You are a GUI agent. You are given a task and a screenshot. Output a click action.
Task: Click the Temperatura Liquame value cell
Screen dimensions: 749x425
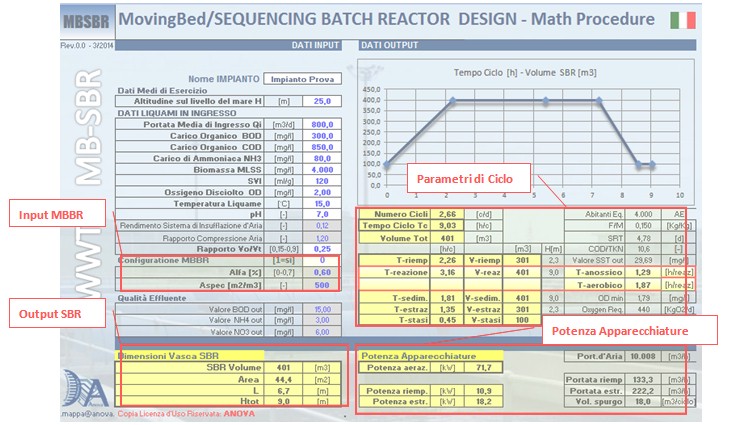pyautogui.click(x=322, y=203)
